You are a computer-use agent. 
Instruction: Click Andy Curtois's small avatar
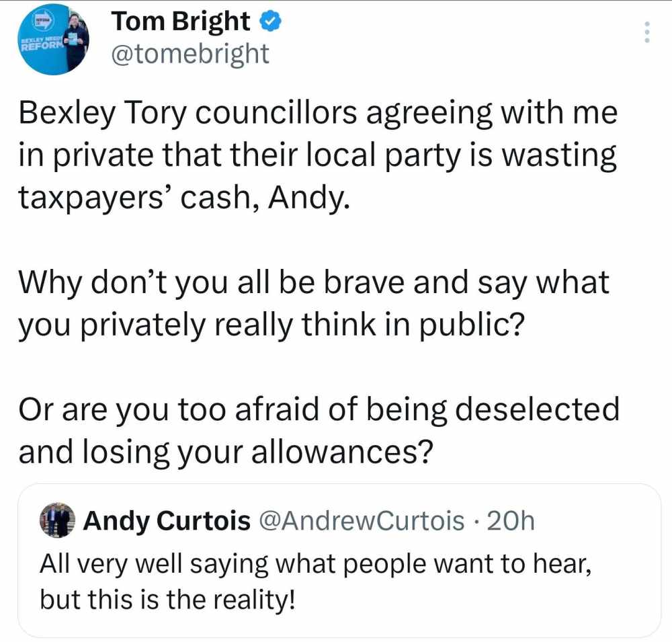click(x=56, y=521)
